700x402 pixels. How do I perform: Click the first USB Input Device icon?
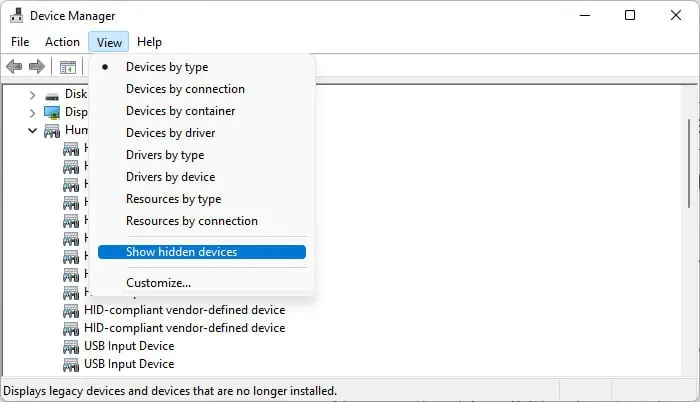click(x=71, y=346)
